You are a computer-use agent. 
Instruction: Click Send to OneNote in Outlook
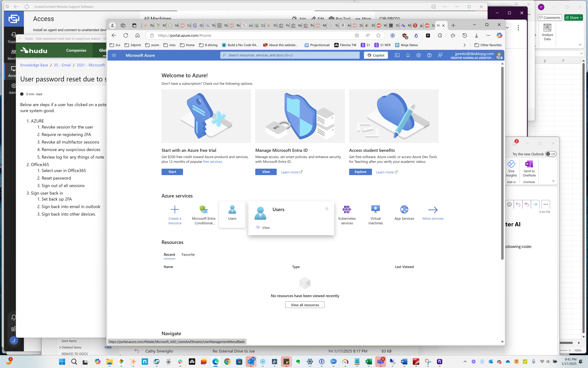click(x=529, y=169)
